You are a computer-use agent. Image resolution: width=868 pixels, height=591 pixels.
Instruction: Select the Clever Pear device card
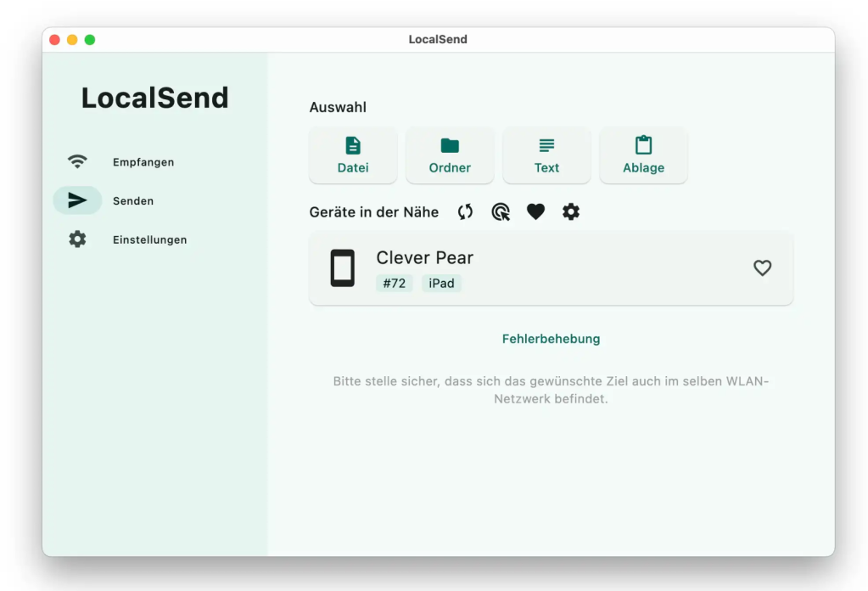(551, 267)
